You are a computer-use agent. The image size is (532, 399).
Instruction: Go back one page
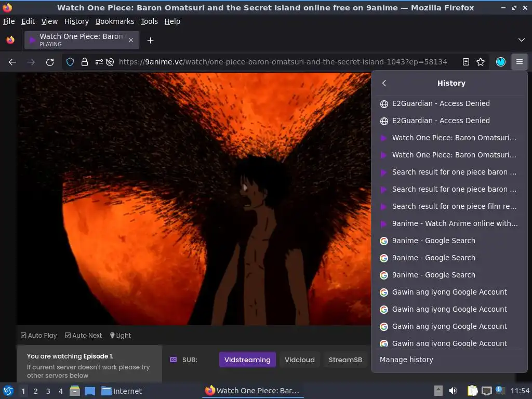12,62
